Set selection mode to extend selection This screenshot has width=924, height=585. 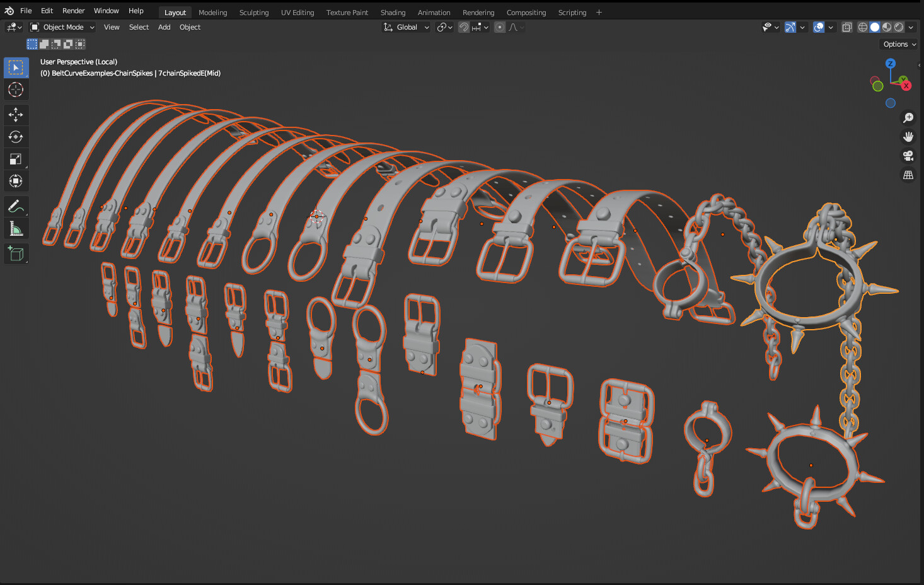tap(44, 44)
